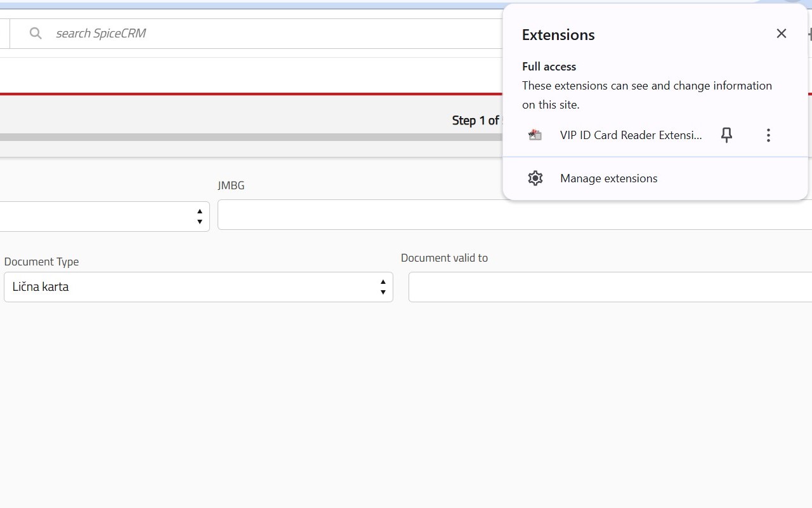Viewport: 812px width, 508px height.
Task: Dismiss the Extensions popup with X
Action: [x=781, y=33]
